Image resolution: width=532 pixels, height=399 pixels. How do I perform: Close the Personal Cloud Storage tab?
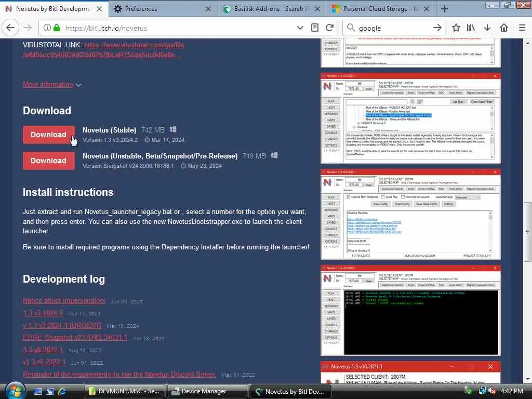[x=427, y=9]
